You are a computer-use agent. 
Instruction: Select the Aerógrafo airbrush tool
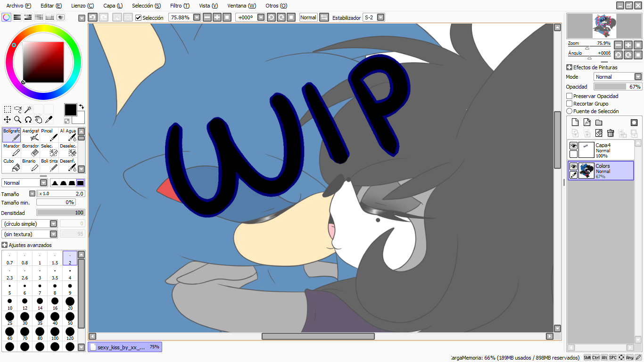click(30, 135)
